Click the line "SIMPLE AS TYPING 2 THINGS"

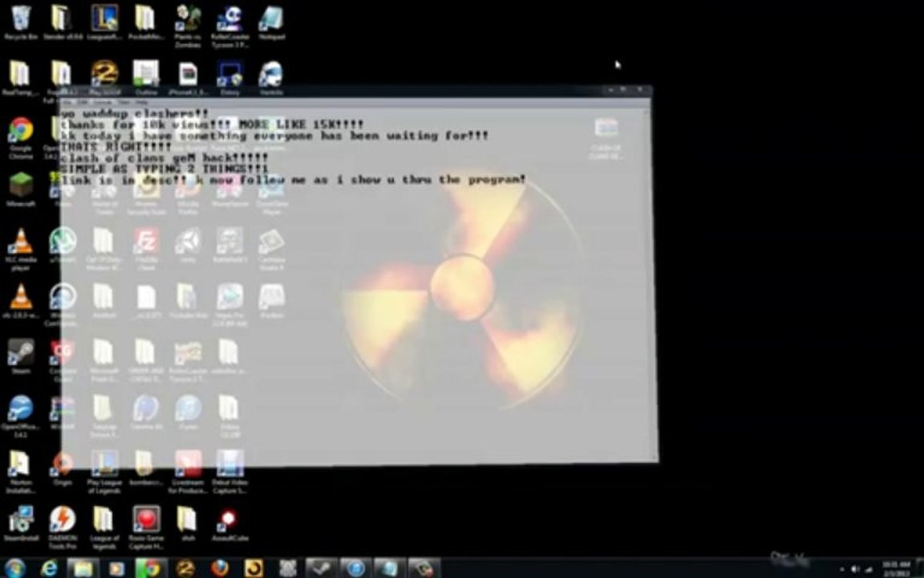point(164,169)
